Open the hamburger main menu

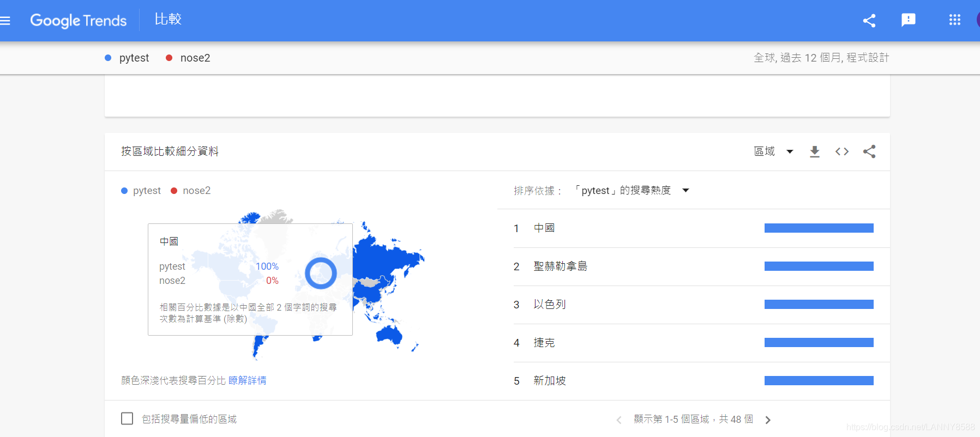(5, 21)
